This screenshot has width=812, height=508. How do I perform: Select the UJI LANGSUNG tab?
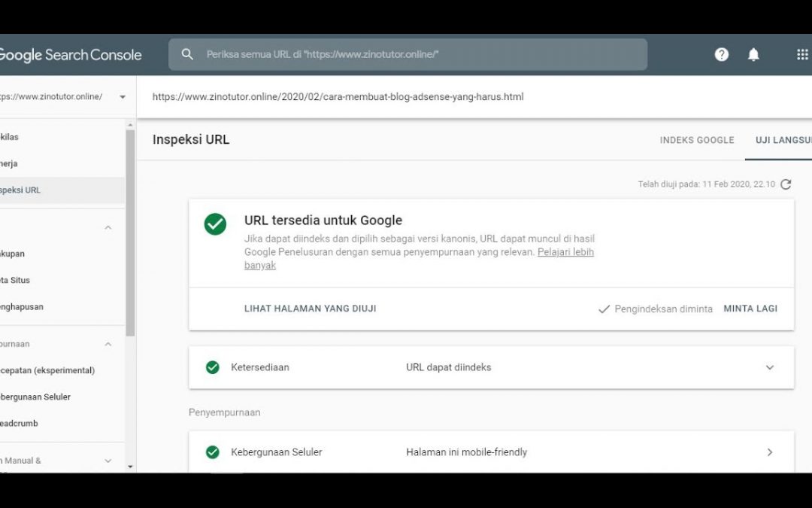[782, 140]
